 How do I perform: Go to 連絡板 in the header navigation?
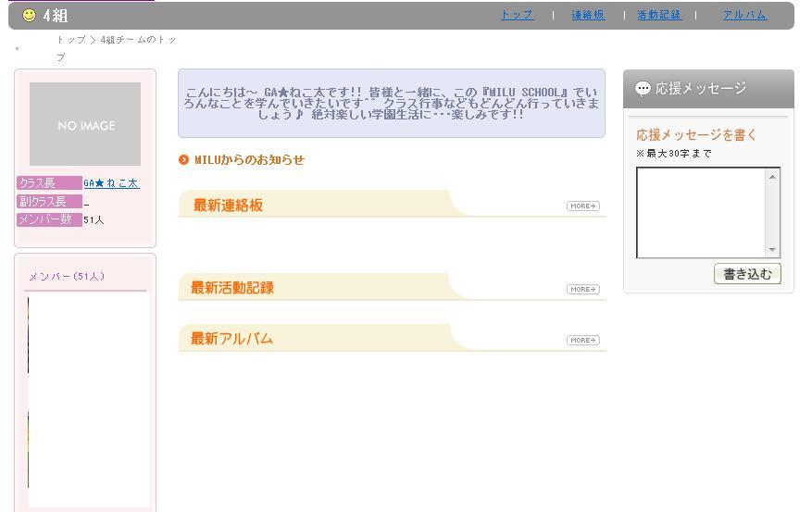coord(587,15)
